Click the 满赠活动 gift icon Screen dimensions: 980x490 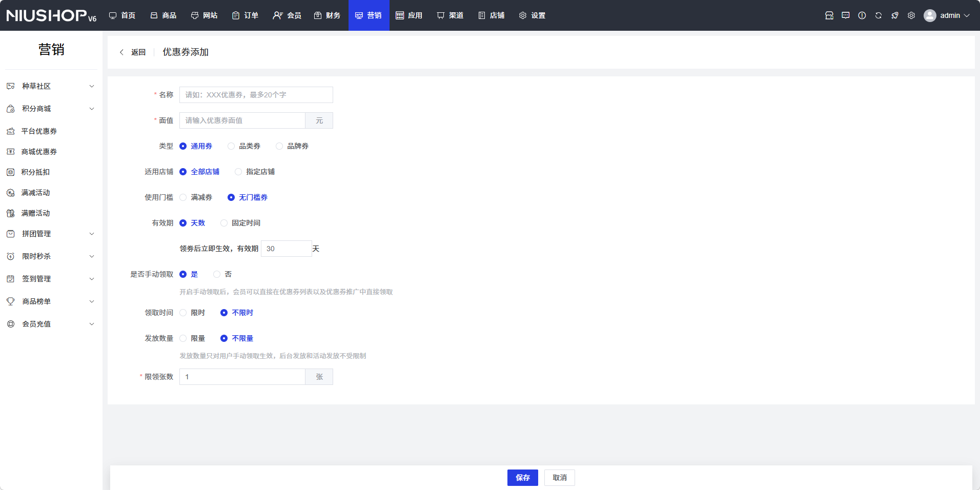pos(11,213)
